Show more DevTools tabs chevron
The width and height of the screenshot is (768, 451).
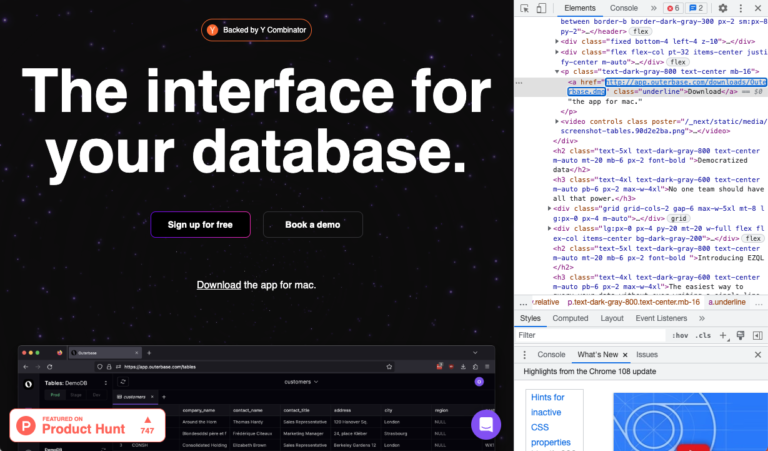pos(652,8)
